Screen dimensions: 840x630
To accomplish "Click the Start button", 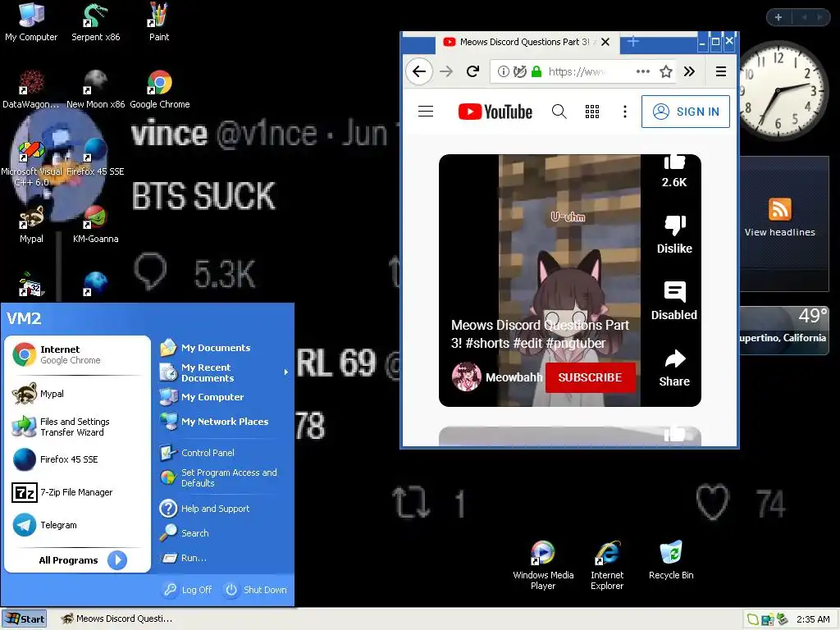I will click(x=25, y=619).
